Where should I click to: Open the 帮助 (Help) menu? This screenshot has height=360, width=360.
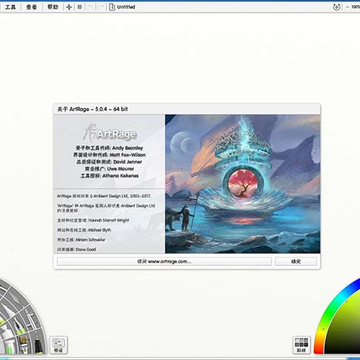[x=53, y=7]
